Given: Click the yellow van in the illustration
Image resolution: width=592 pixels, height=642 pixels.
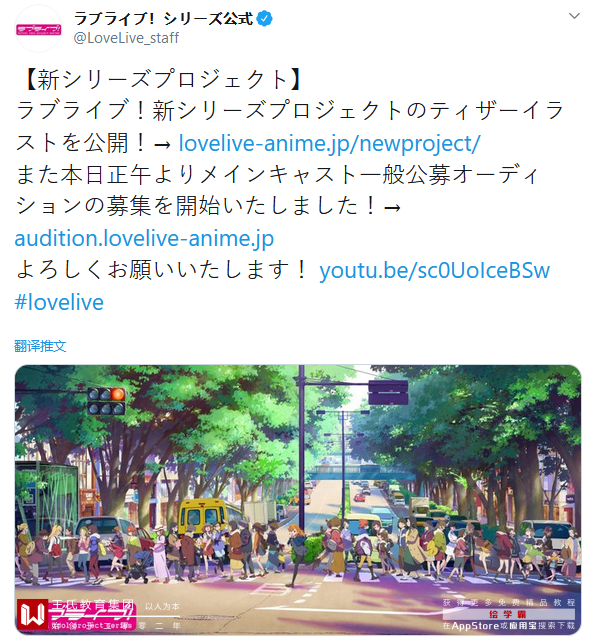Looking at the screenshot, I should [x=203, y=518].
